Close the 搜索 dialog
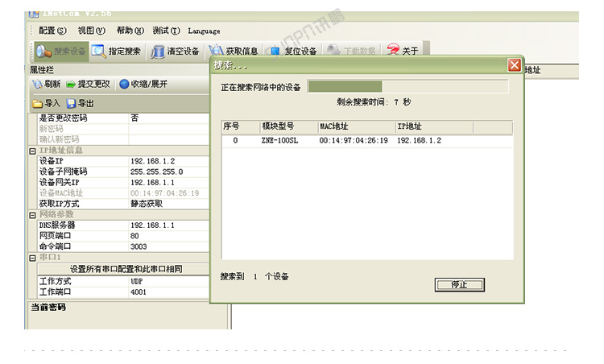The image size is (604, 364). click(x=515, y=65)
